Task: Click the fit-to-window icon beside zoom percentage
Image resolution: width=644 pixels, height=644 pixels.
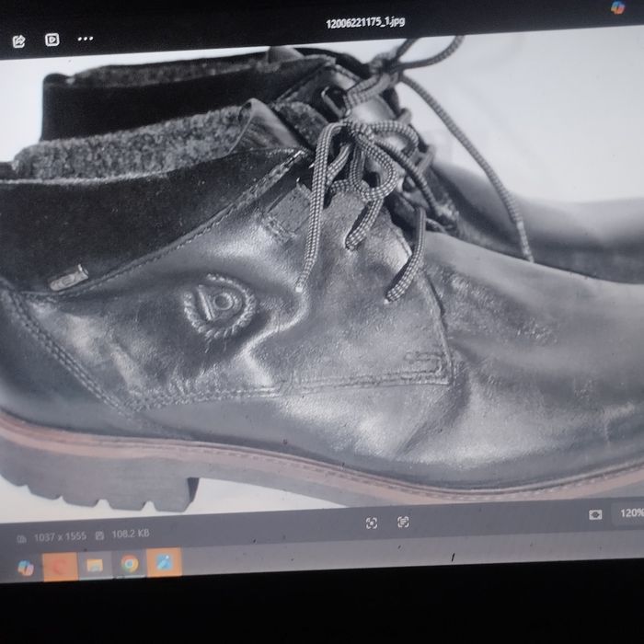Action: click(595, 514)
